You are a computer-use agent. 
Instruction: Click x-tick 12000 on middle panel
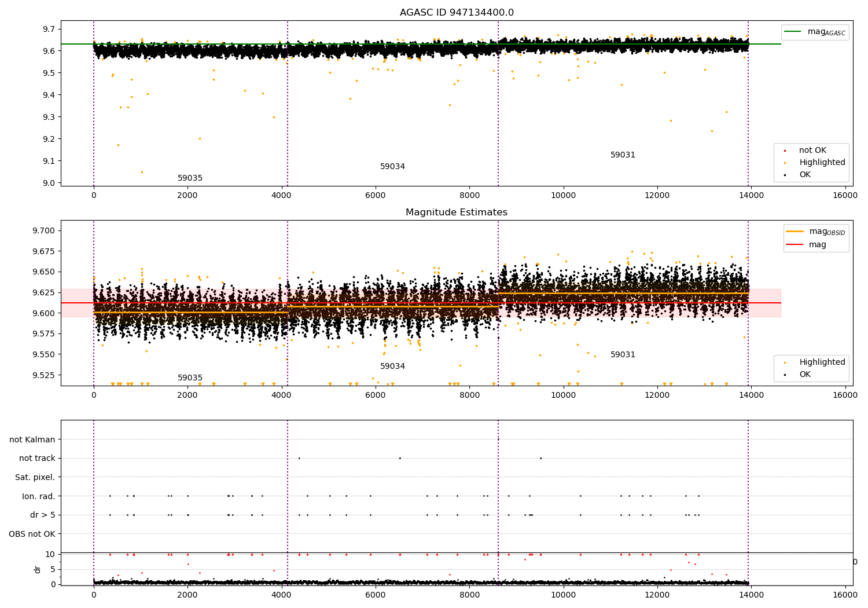click(657, 395)
